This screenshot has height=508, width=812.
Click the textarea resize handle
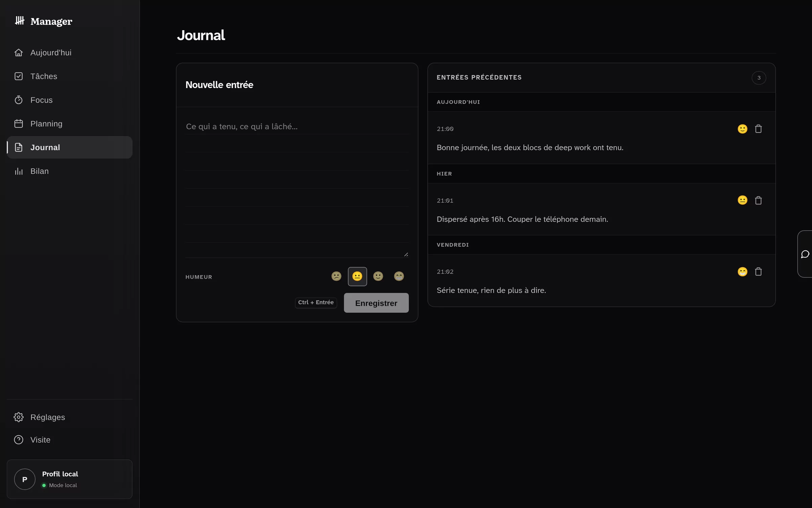406,254
